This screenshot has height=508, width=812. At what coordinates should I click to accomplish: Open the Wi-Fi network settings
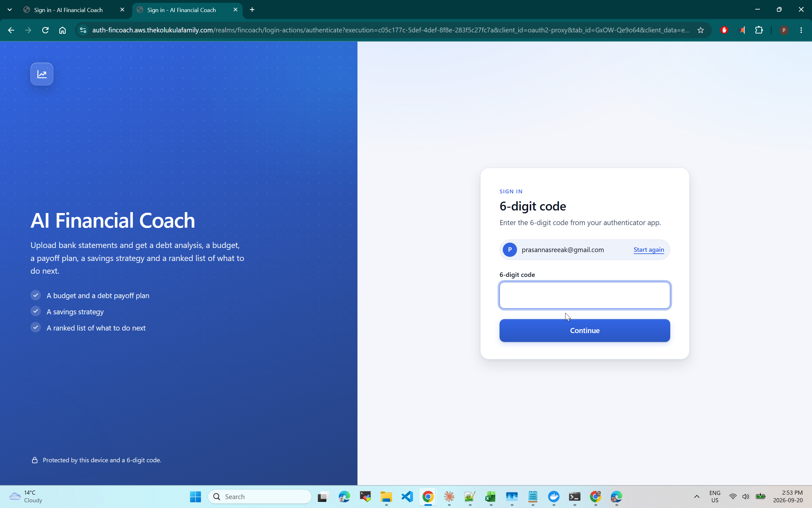733,497
